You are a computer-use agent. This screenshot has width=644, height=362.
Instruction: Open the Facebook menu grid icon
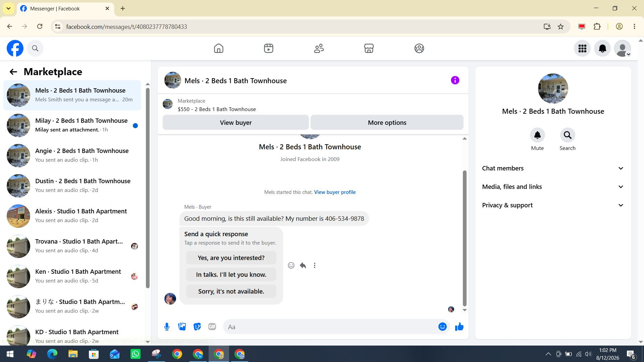click(582, 48)
